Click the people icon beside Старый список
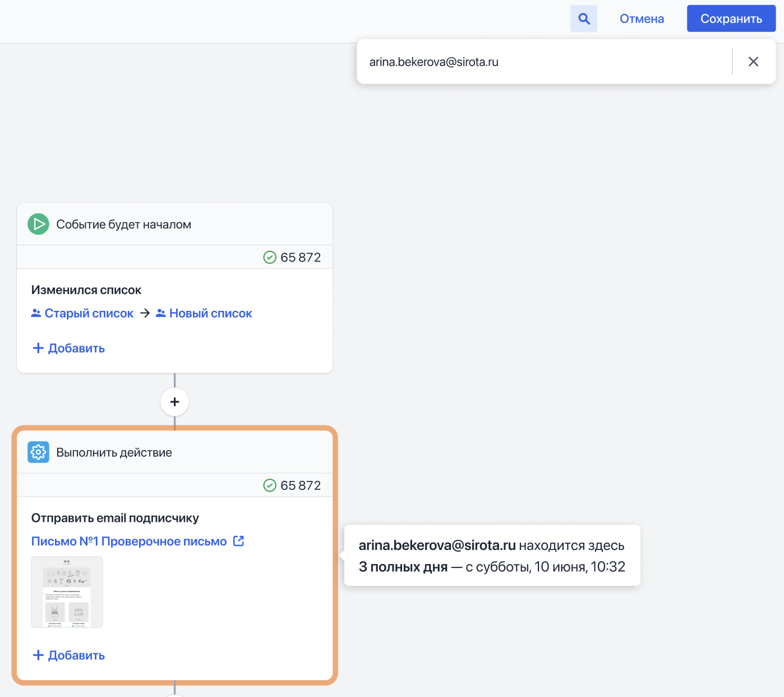The width and height of the screenshot is (784, 697). (x=36, y=313)
